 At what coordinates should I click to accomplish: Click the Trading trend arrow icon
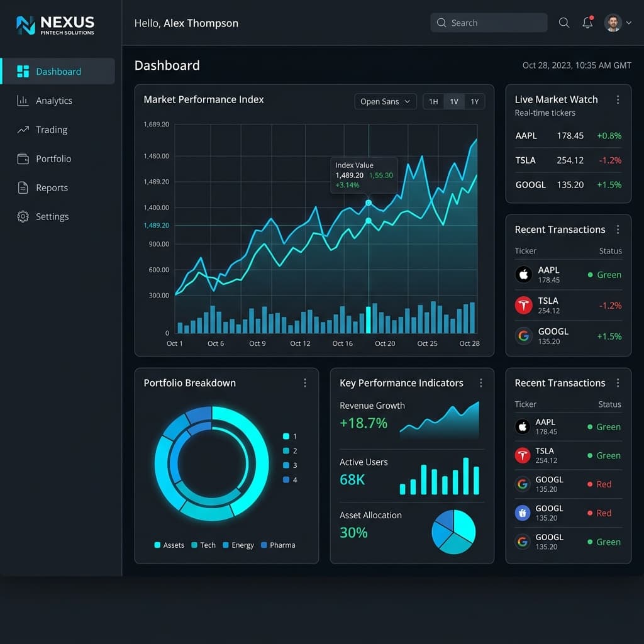pos(23,130)
